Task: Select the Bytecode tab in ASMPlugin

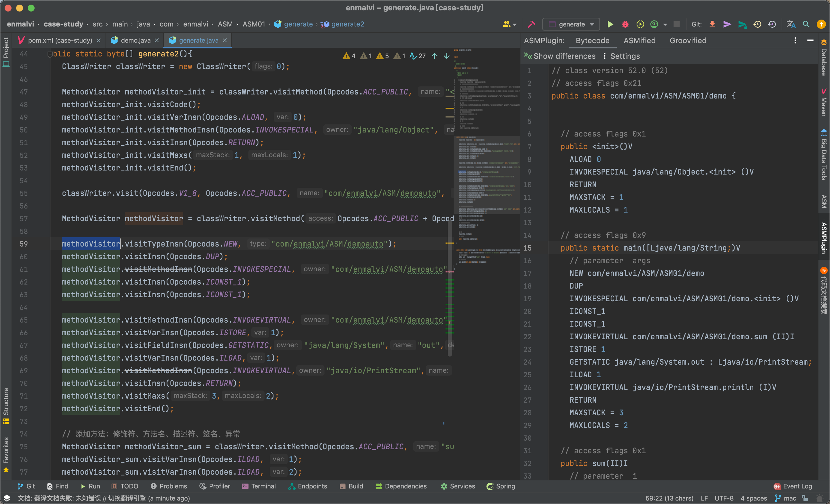Action: (x=592, y=40)
